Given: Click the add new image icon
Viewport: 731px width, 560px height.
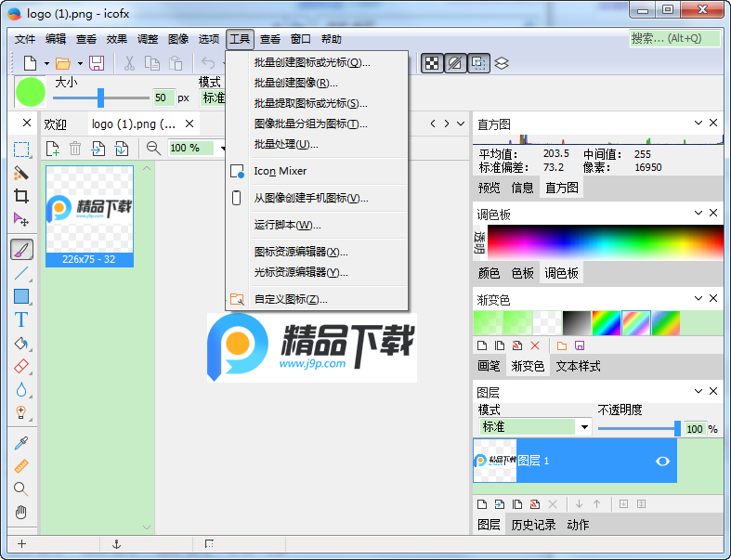Looking at the screenshot, I should (x=53, y=149).
